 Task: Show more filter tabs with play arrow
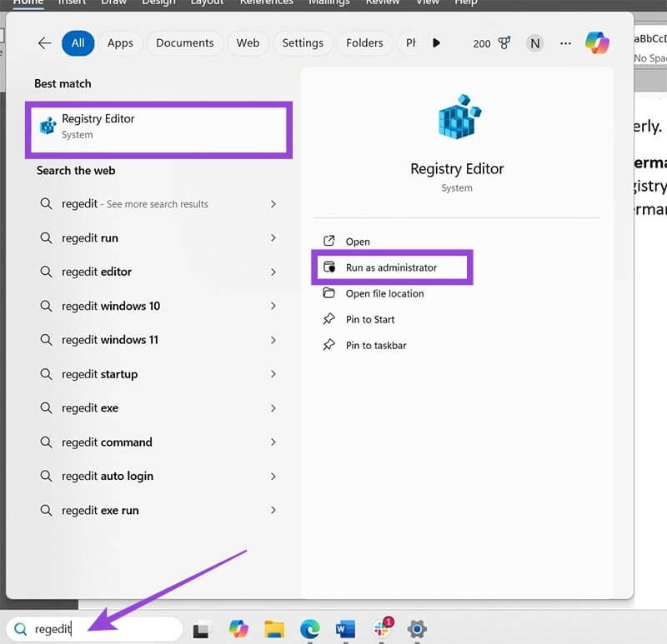pyautogui.click(x=436, y=43)
